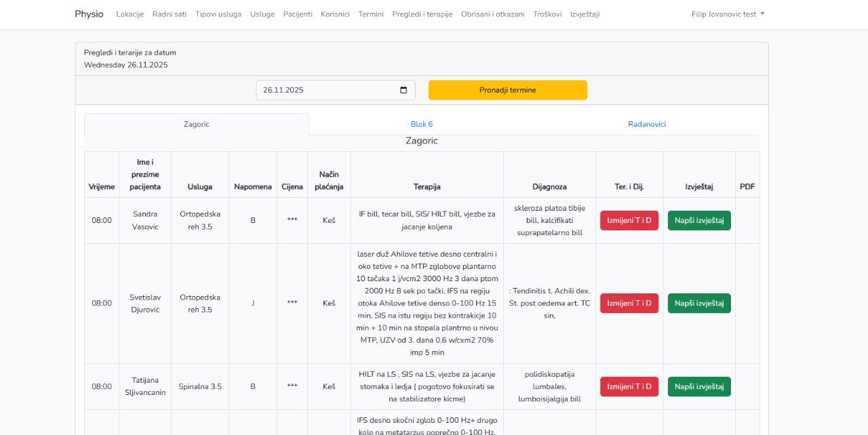Click the date input field showing 26.11.2025
Image resolution: width=868 pixels, height=435 pixels.
325,90
